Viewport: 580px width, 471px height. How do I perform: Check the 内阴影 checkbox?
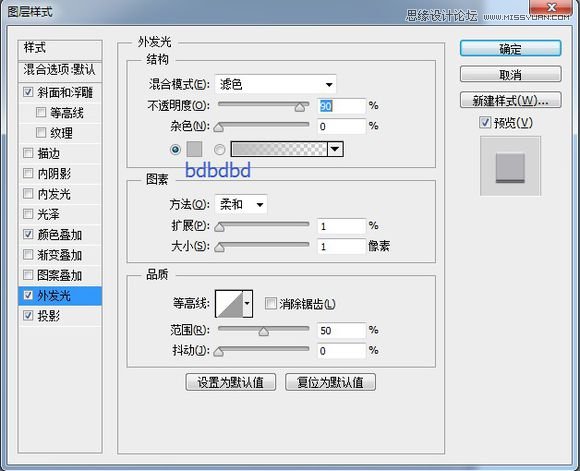click(28, 173)
